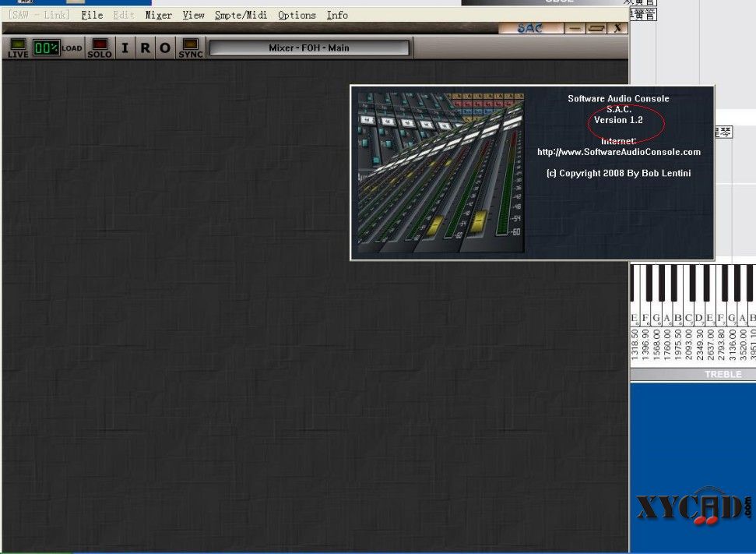
Task: Click the Software Audio Console title text
Action: [x=619, y=98]
